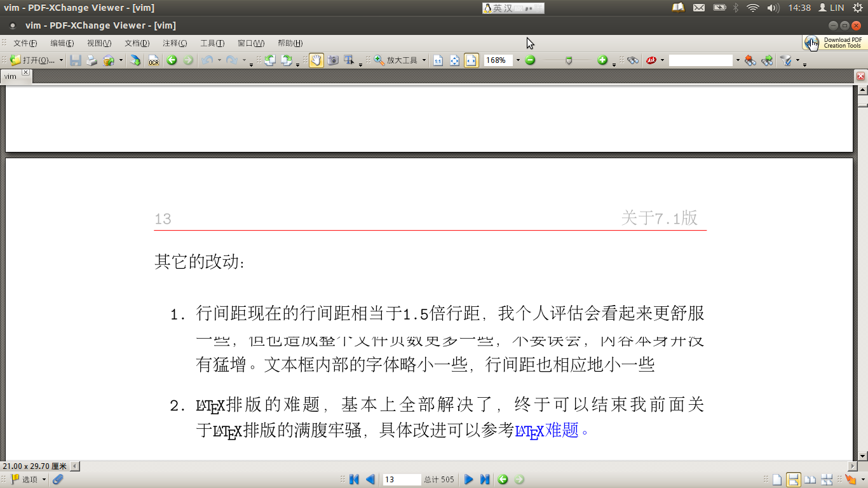This screenshot has height=488, width=868.
Task: Open the 注释(C) menu
Action: (x=175, y=43)
